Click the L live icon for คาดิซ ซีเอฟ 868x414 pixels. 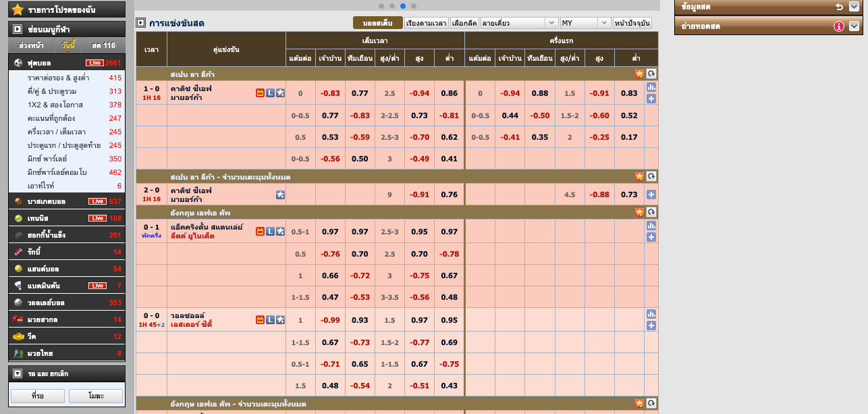270,93
